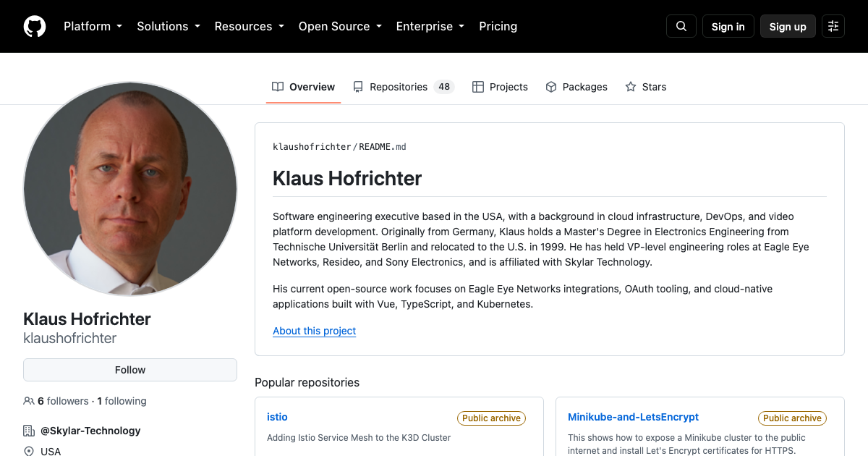
Task: Click the 48 repositories count badge
Action: click(444, 87)
